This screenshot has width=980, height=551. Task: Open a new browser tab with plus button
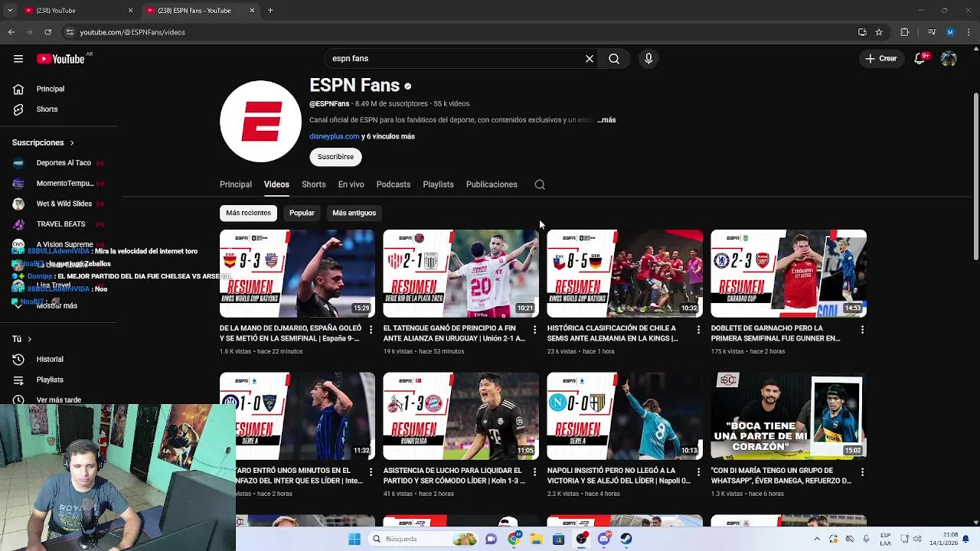(270, 11)
